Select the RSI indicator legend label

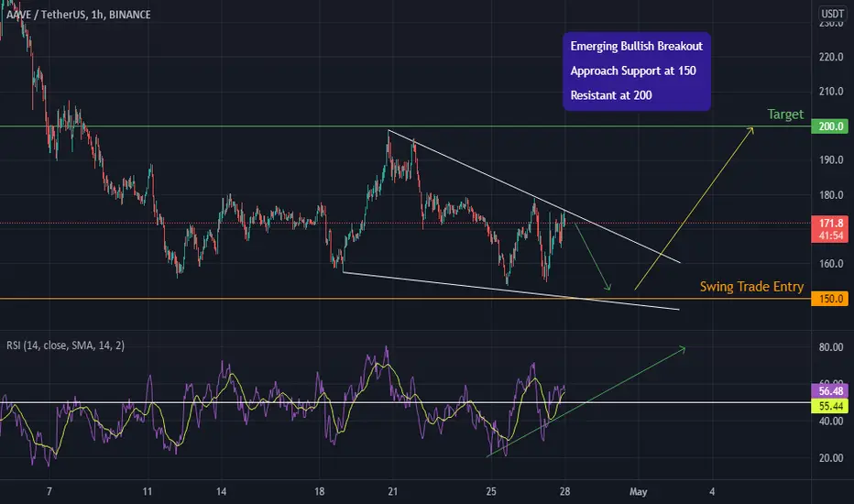(65, 345)
